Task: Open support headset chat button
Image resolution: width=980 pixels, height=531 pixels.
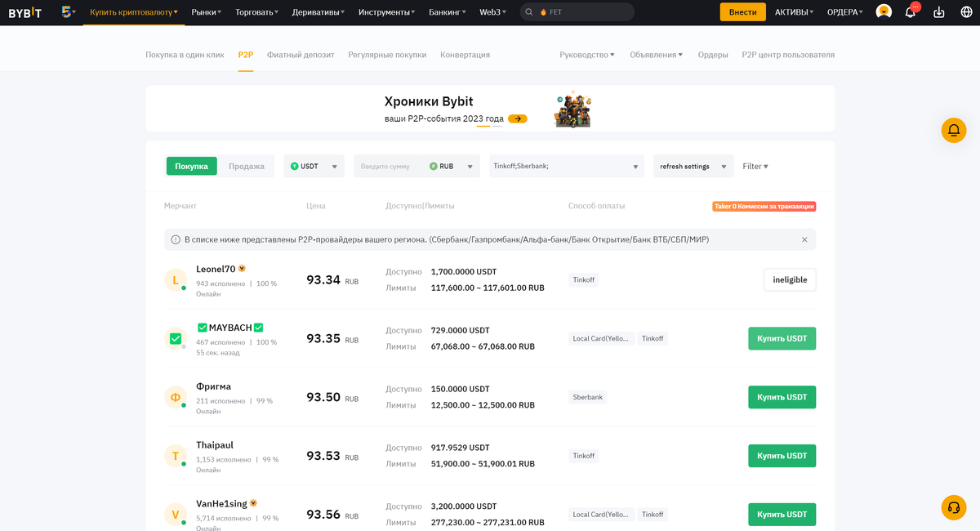Action: click(x=953, y=507)
